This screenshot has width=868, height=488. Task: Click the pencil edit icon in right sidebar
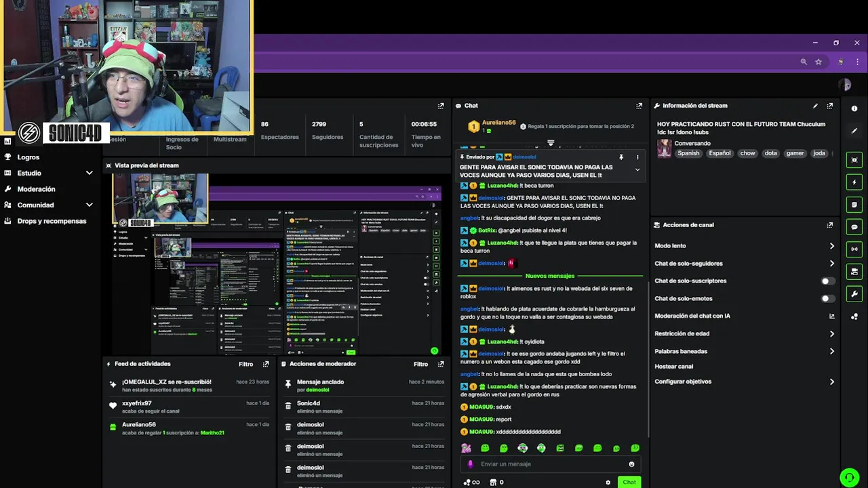pyautogui.click(x=854, y=131)
